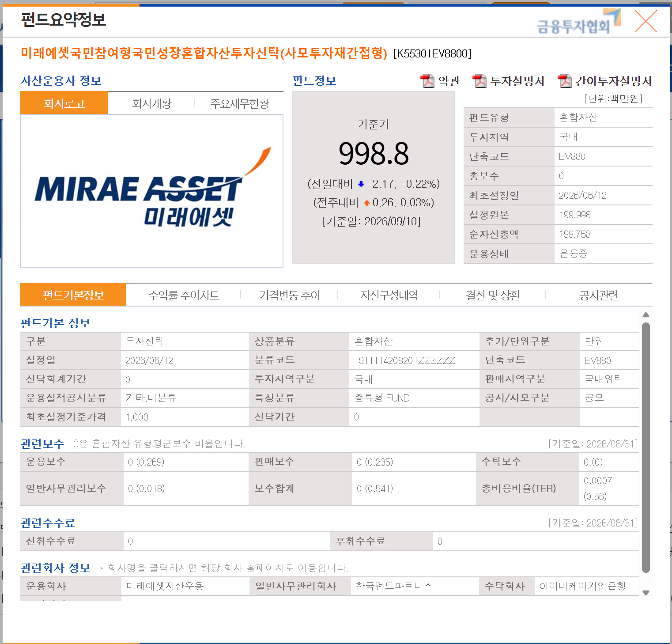This screenshot has height=644, width=672.
Task: Click the 설정원본 value 199,998
Action: (x=575, y=215)
